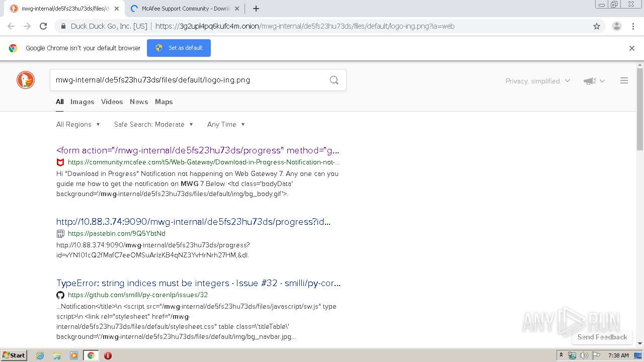Click the forward navigation arrow
This screenshot has height=362, width=644.
[x=27, y=26]
